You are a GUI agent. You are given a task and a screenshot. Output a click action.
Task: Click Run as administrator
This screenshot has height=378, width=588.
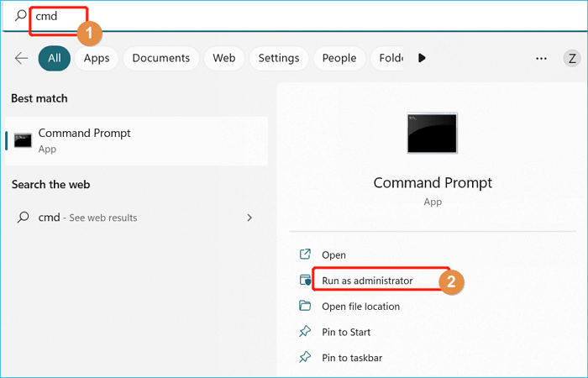pos(367,281)
